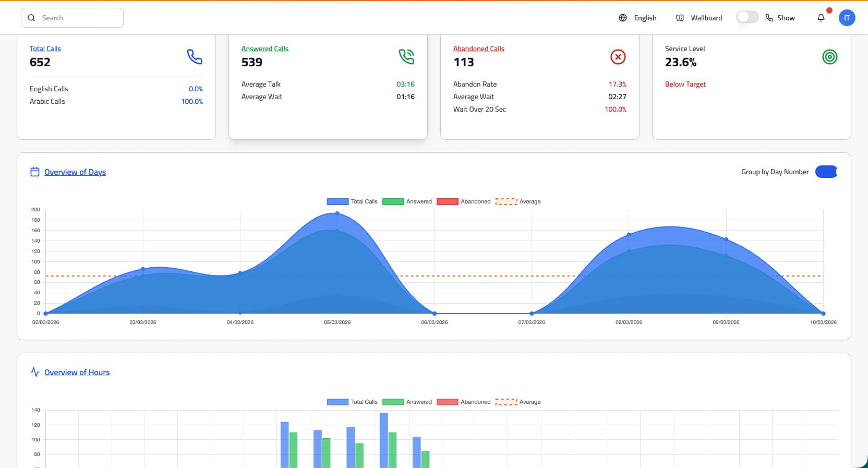Image resolution: width=868 pixels, height=468 pixels.
Task: Click the calendar icon beside Overview of Days
Action: 35,172
